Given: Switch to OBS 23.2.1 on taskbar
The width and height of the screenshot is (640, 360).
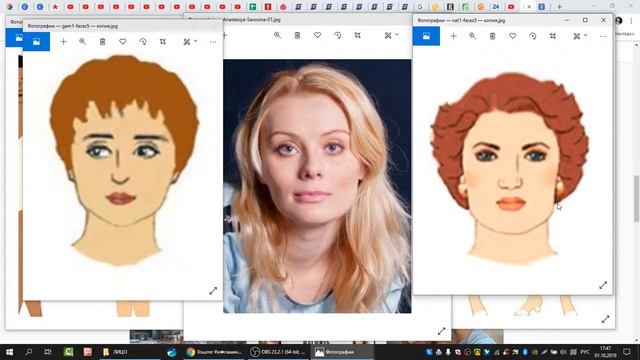Looking at the screenshot, I should [277, 351].
